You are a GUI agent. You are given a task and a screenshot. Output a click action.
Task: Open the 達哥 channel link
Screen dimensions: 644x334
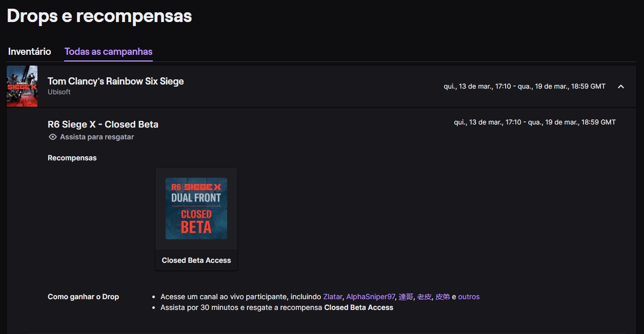(406, 297)
